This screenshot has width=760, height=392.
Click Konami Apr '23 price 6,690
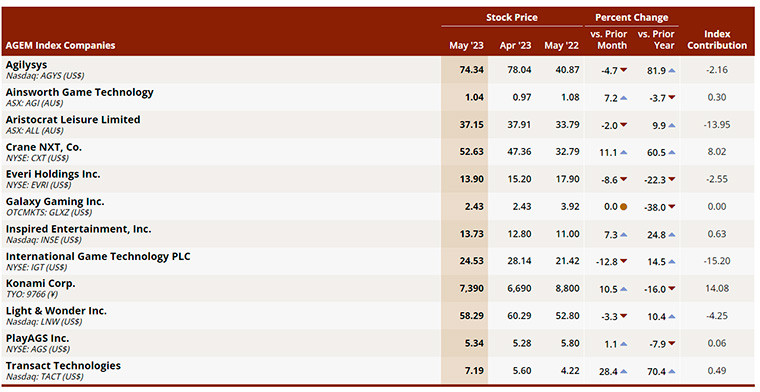pos(519,289)
